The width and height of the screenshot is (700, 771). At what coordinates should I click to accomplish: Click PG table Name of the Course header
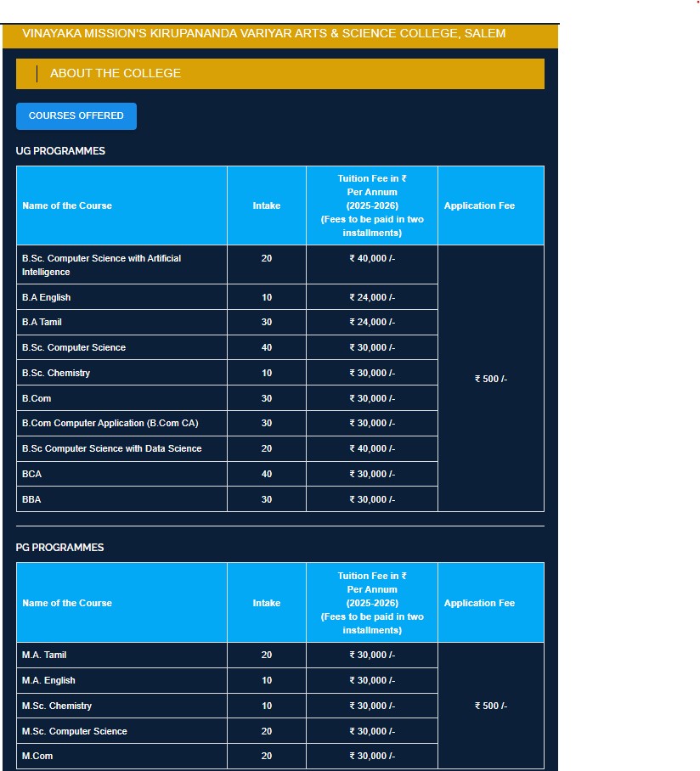(121, 603)
